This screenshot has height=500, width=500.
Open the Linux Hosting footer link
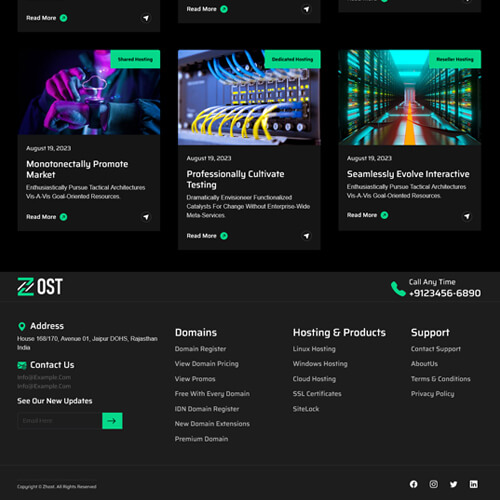[314, 349]
